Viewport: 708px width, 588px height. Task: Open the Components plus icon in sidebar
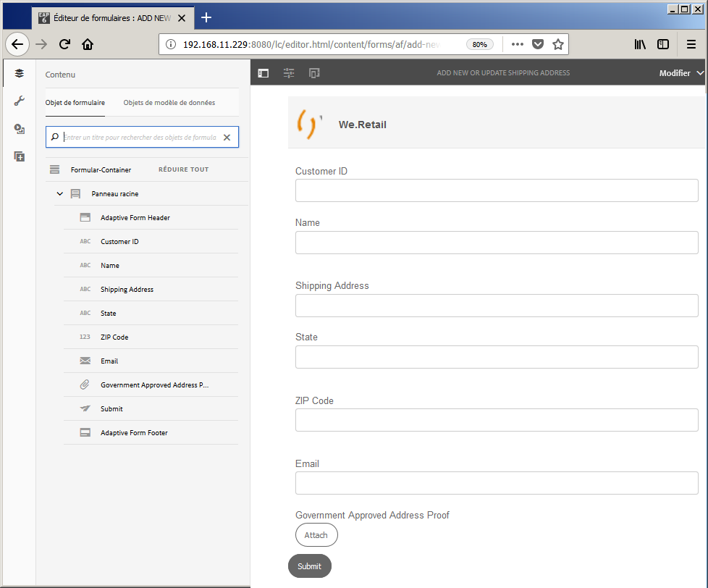pyautogui.click(x=19, y=156)
